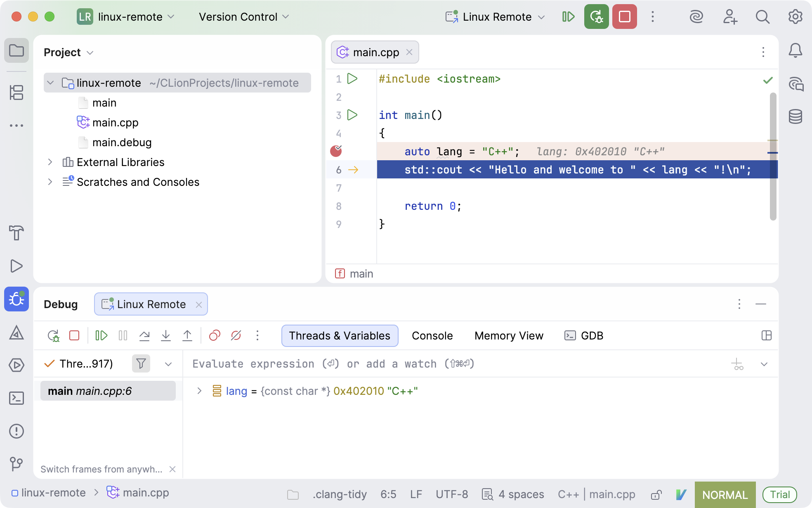Open the Database tool window icon
812x508 pixels.
(795, 117)
